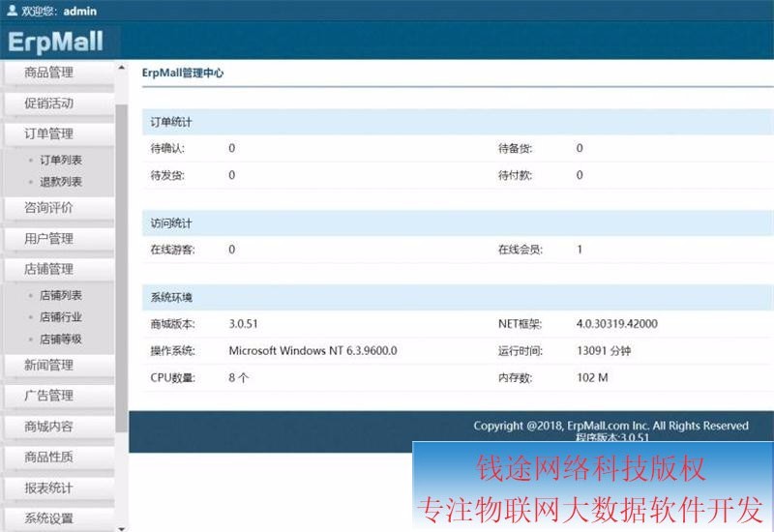Collapse the 订单管理 menu section

click(59, 134)
